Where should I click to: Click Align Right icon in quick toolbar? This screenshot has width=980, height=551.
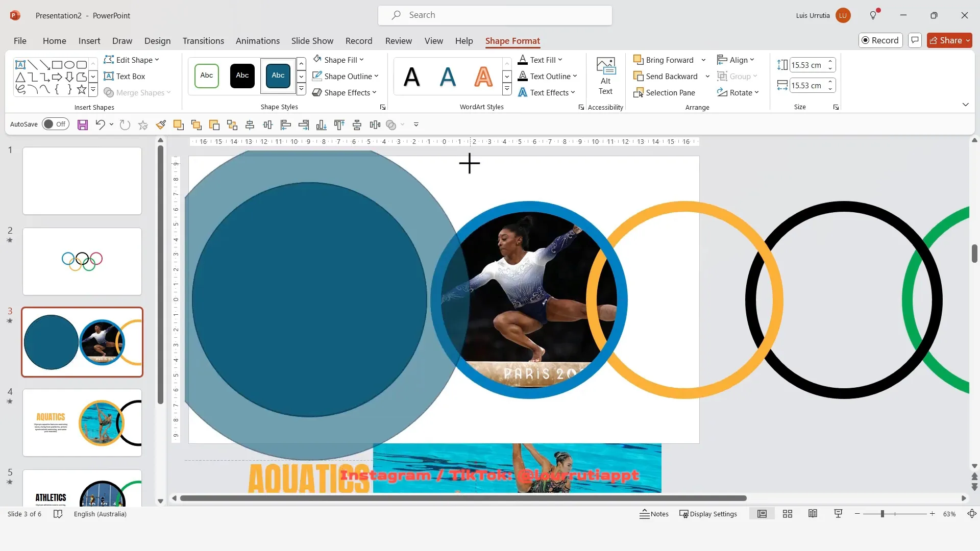click(304, 124)
